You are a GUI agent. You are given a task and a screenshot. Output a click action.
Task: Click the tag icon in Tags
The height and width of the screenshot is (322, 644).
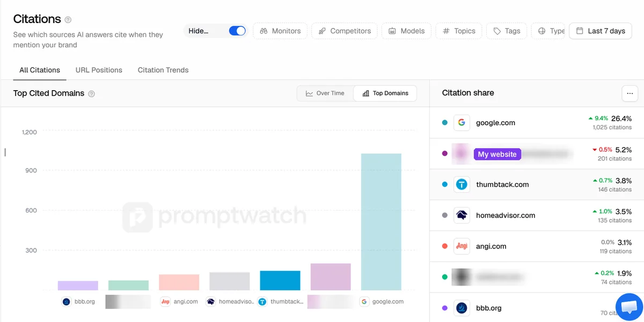(x=497, y=31)
